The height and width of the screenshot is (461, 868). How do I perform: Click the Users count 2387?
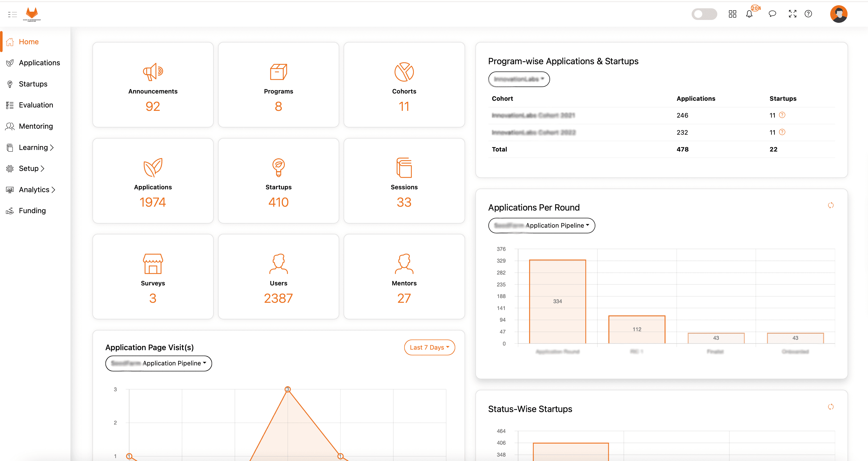278,298
